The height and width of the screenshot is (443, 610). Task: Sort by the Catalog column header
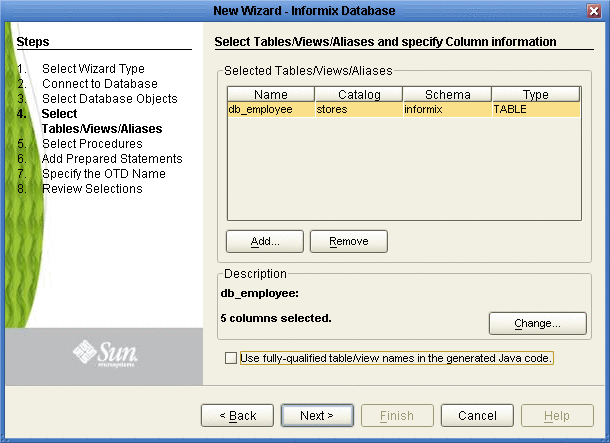coord(359,95)
